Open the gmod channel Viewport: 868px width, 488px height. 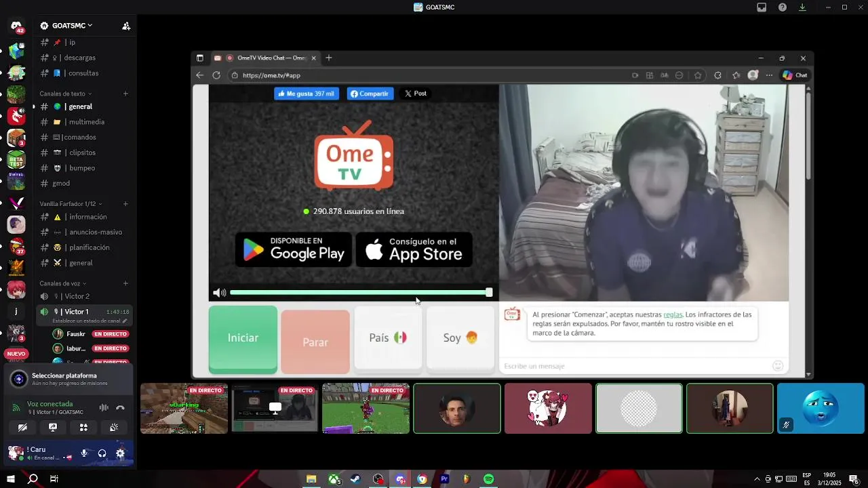click(x=84, y=183)
